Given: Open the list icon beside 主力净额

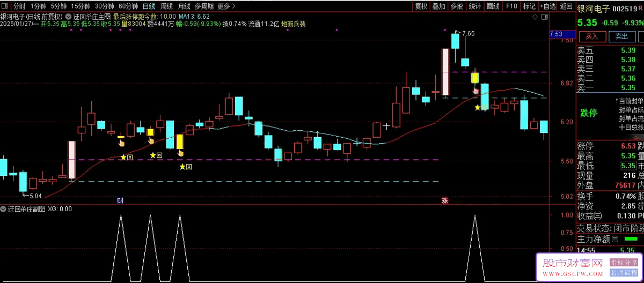Looking at the screenshot, I should tap(615, 239).
